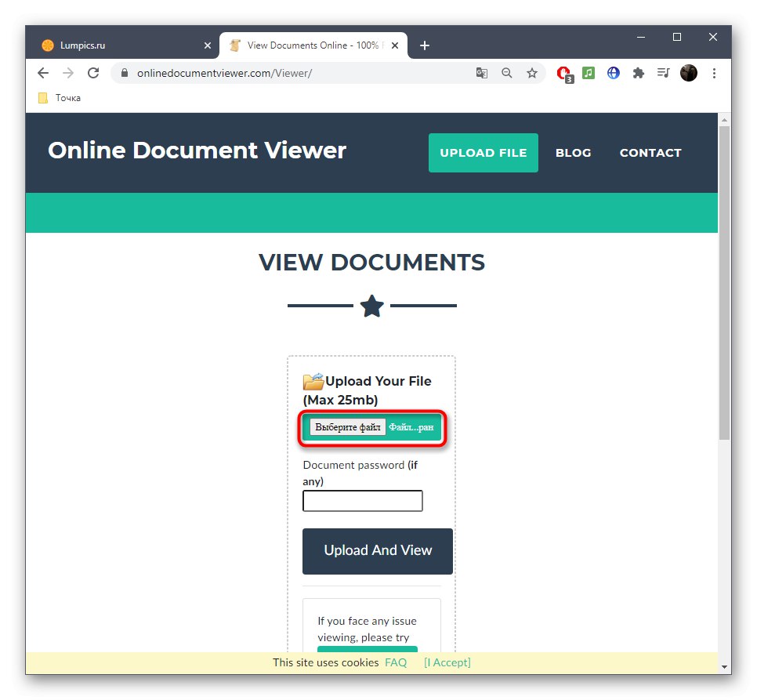Image resolution: width=757 pixels, height=700 pixels.
Task: Minimize the browser window
Action: click(x=641, y=37)
